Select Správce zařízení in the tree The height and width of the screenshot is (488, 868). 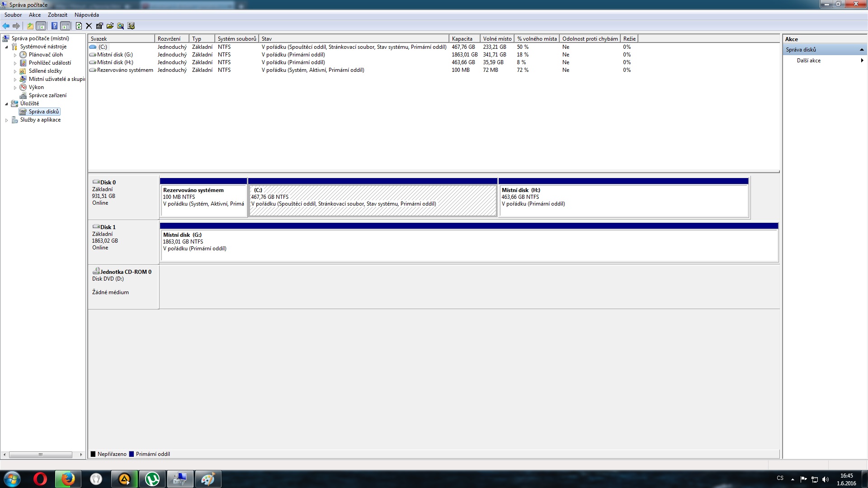[47, 95]
